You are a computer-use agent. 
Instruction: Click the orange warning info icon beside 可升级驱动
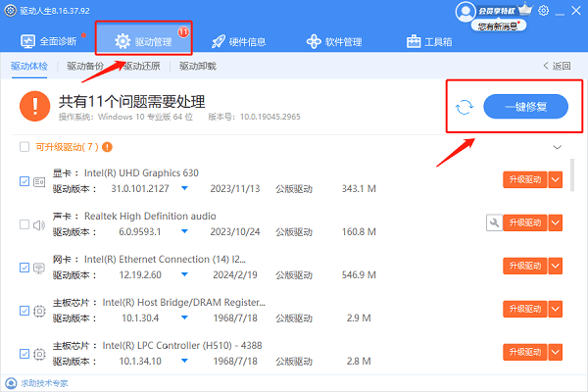(x=107, y=147)
